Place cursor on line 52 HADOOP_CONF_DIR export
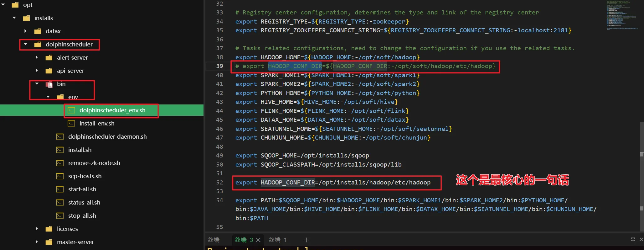 click(x=333, y=183)
